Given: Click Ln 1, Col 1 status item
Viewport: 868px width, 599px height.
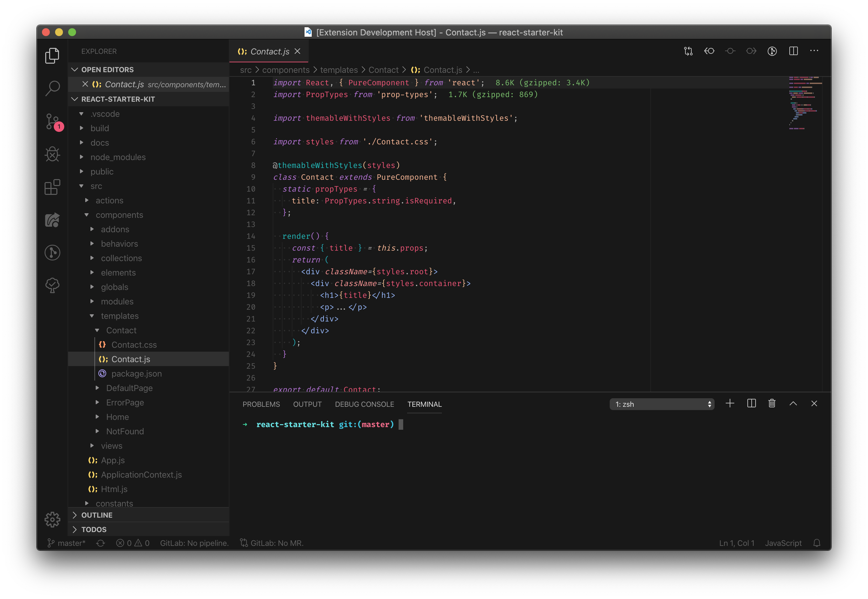Looking at the screenshot, I should point(737,543).
